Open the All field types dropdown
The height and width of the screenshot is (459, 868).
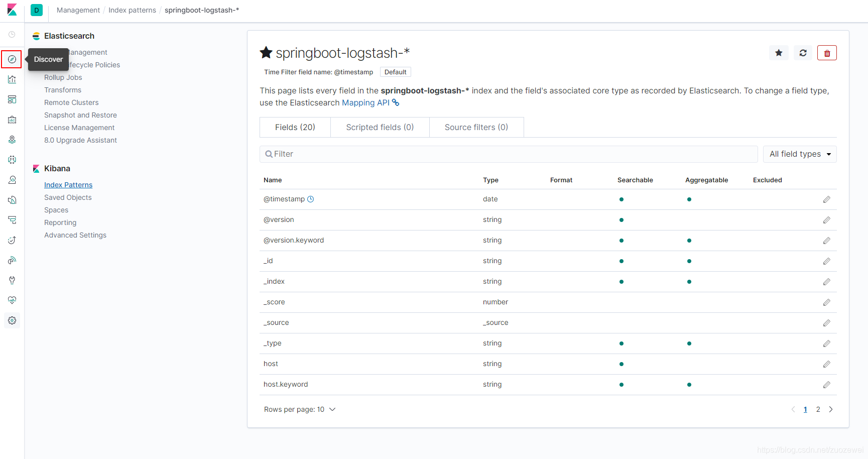(800, 154)
